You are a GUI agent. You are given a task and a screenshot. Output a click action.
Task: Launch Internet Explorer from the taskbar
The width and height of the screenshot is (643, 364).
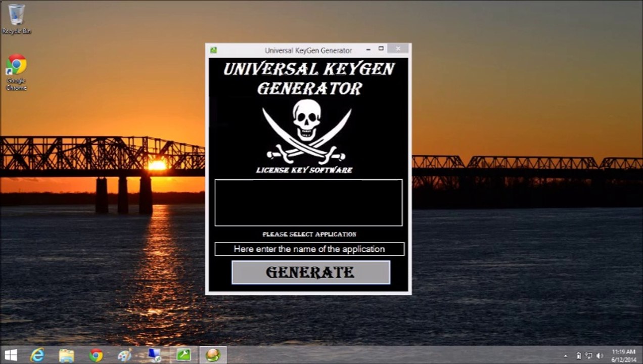[37, 355]
